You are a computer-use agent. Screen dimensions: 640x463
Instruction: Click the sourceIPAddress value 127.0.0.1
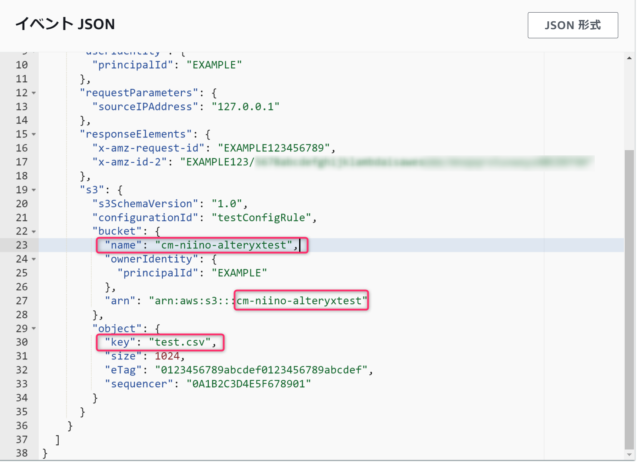[246, 107]
